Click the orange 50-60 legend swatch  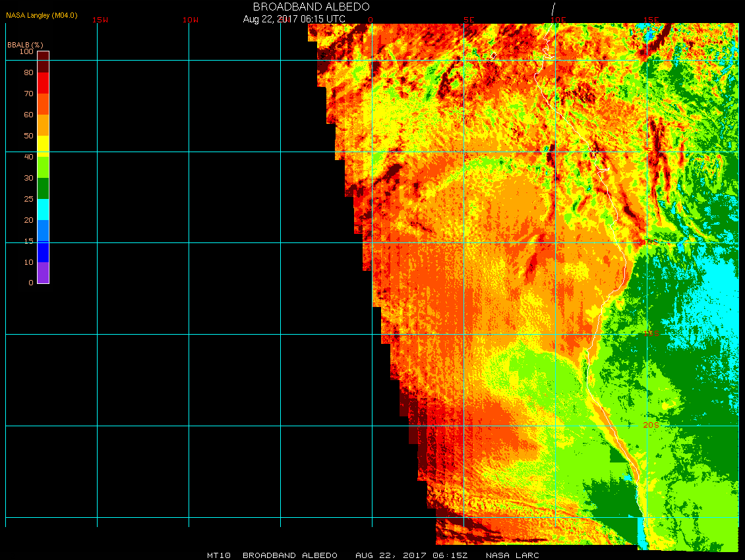point(44,125)
